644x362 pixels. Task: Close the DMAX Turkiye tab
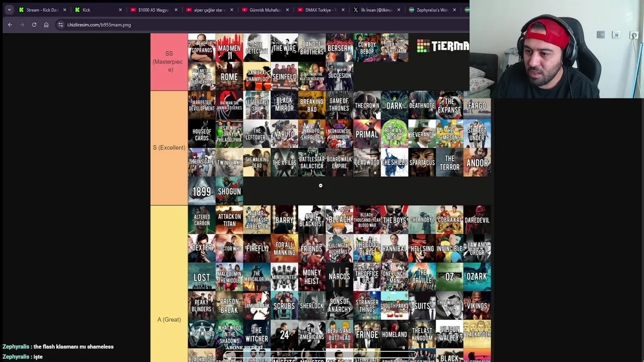(x=343, y=10)
